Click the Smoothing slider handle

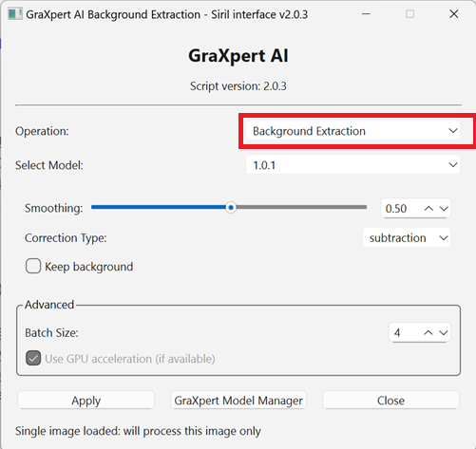pos(231,208)
